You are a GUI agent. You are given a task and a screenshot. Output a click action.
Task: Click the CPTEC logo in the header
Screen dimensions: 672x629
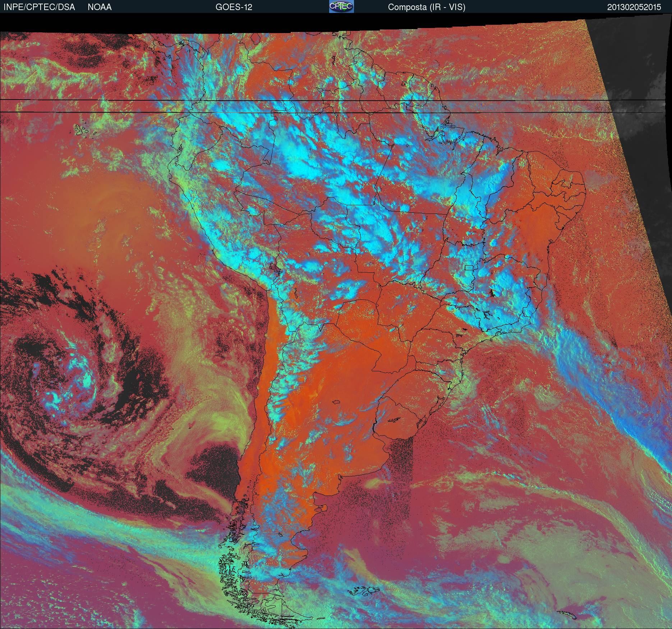coord(341,6)
